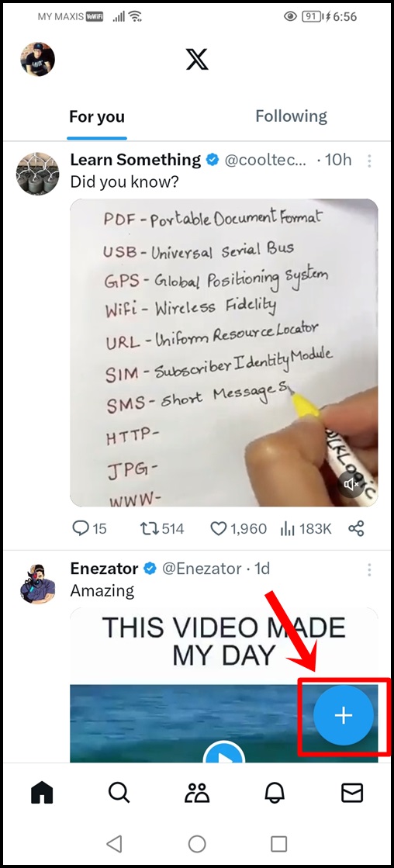394x868 pixels.
Task: View analytics showing 183K views
Action: (x=306, y=529)
